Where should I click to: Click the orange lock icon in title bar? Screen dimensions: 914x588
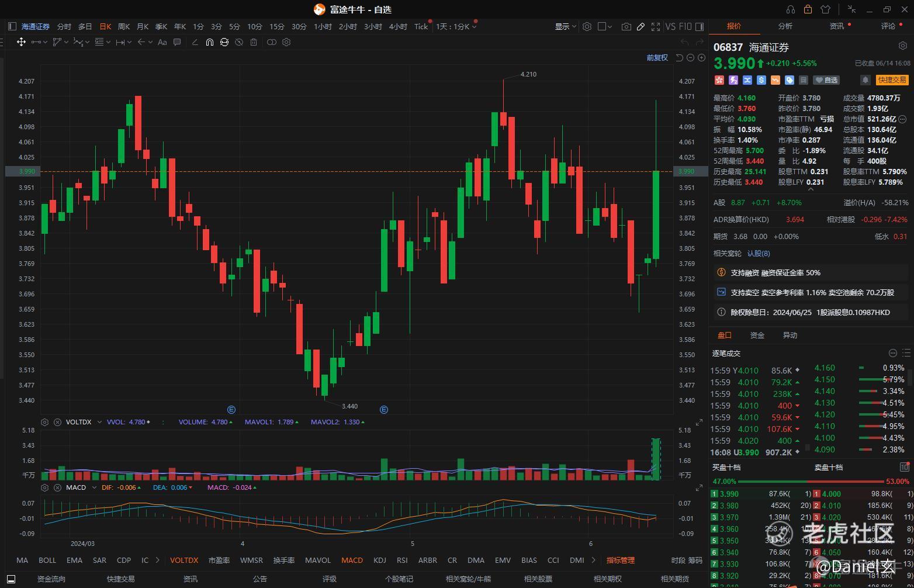coord(808,9)
